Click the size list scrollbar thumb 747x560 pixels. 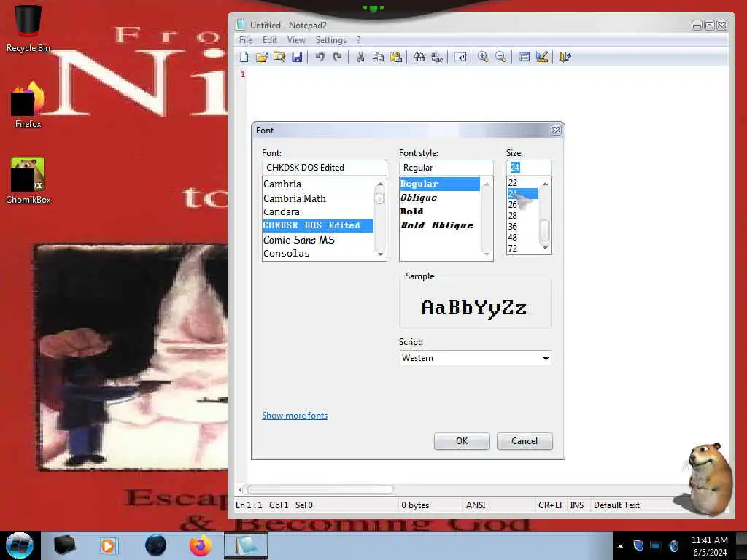pos(544,230)
